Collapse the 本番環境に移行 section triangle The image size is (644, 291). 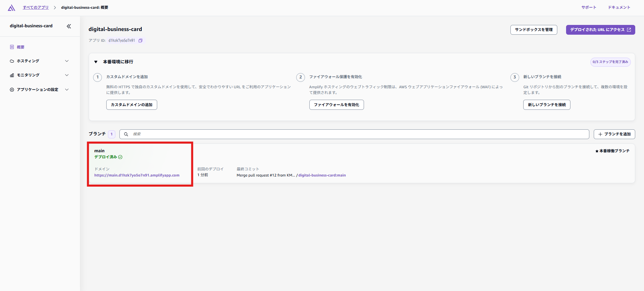[x=96, y=62]
